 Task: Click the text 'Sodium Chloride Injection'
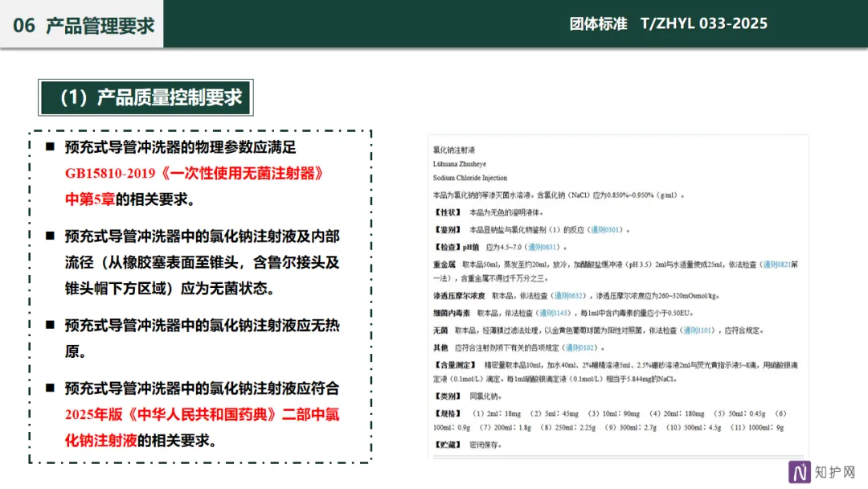click(x=470, y=178)
